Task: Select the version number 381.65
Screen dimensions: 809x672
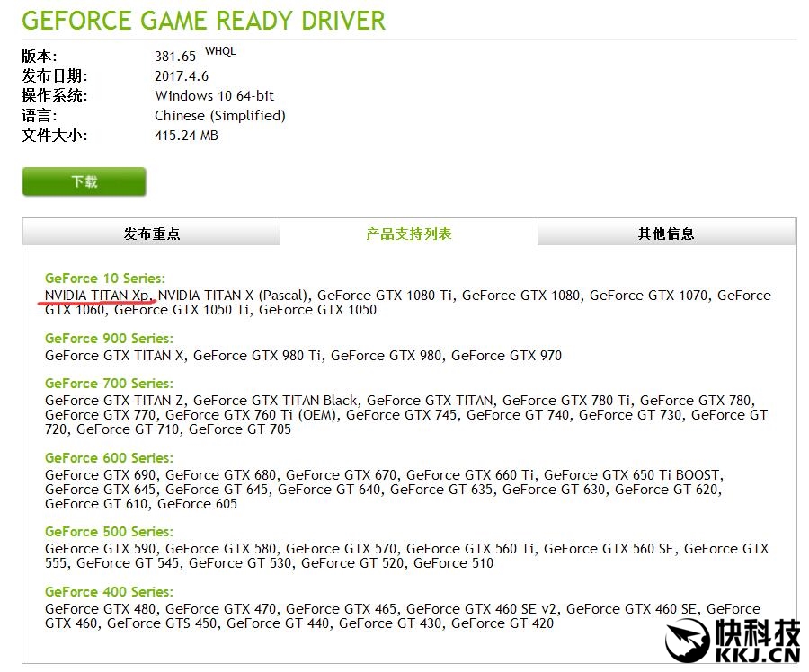Action: (x=175, y=57)
